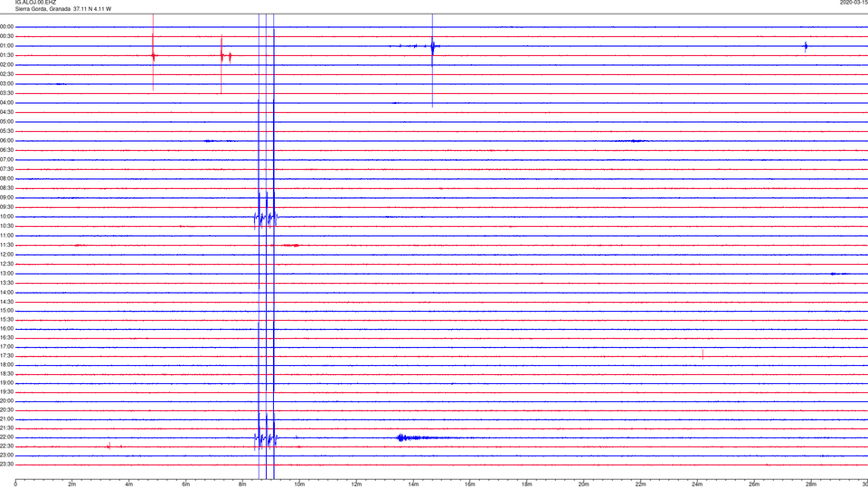
Task: Select the 08:00 time row label
Action: [x=7, y=179]
